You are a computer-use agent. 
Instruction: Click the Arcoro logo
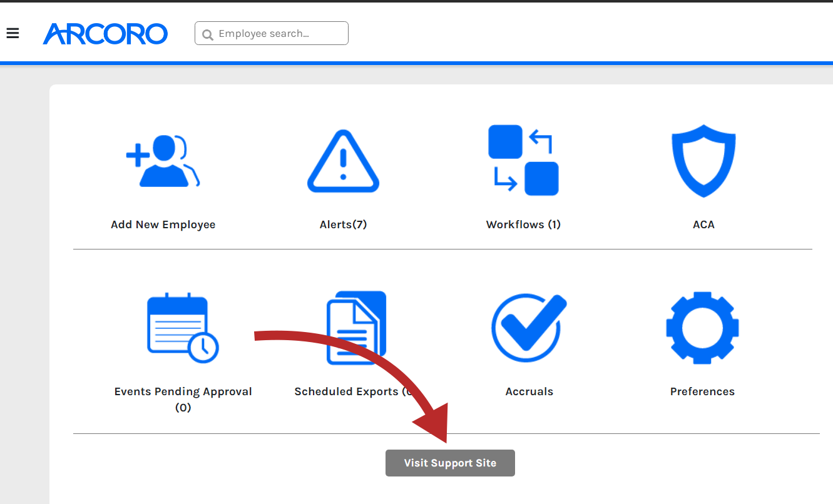105,34
